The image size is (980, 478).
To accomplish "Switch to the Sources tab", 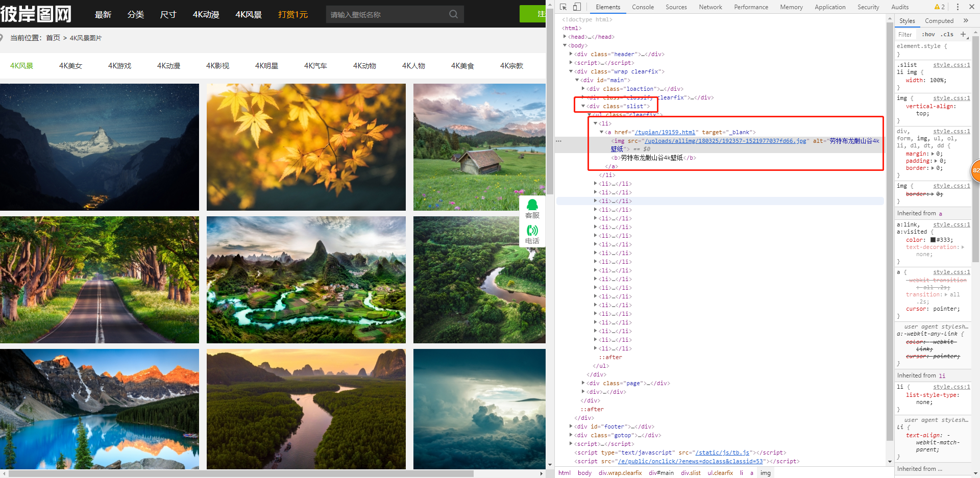I will coord(676,7).
